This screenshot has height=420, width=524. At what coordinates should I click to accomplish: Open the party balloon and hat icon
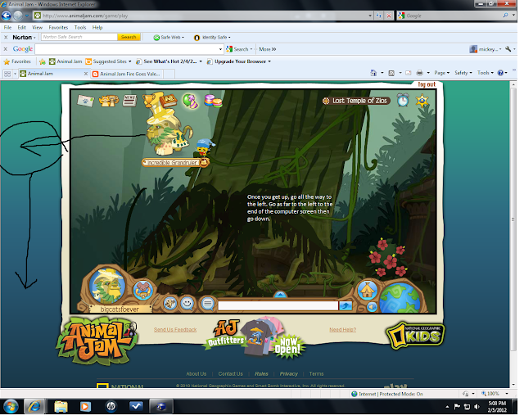(x=191, y=101)
